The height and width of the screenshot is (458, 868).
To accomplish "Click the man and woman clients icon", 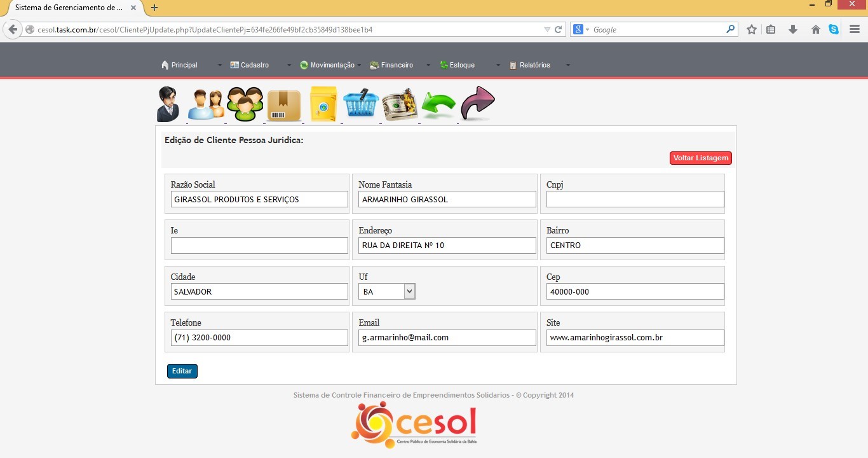I will 206,104.
